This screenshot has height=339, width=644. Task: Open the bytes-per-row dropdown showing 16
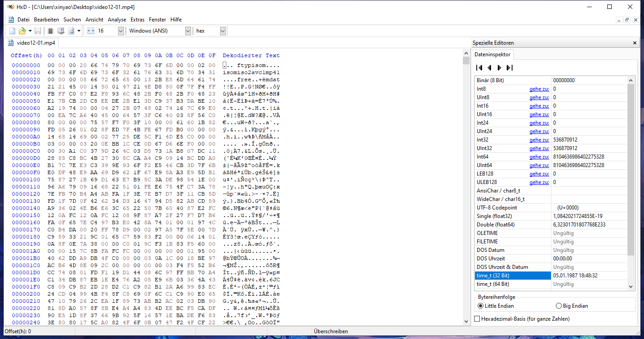(121, 31)
